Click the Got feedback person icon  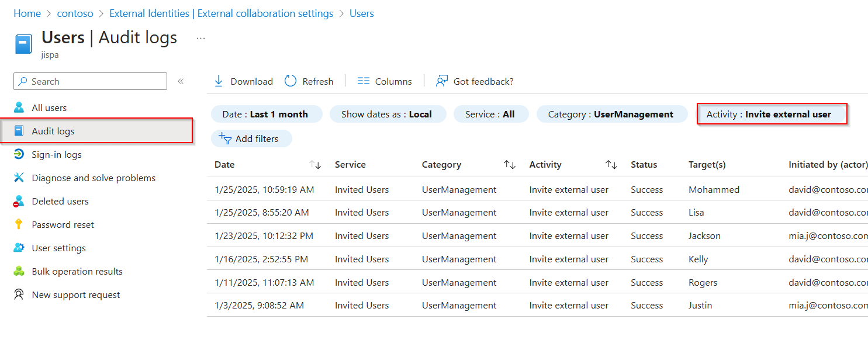(442, 81)
